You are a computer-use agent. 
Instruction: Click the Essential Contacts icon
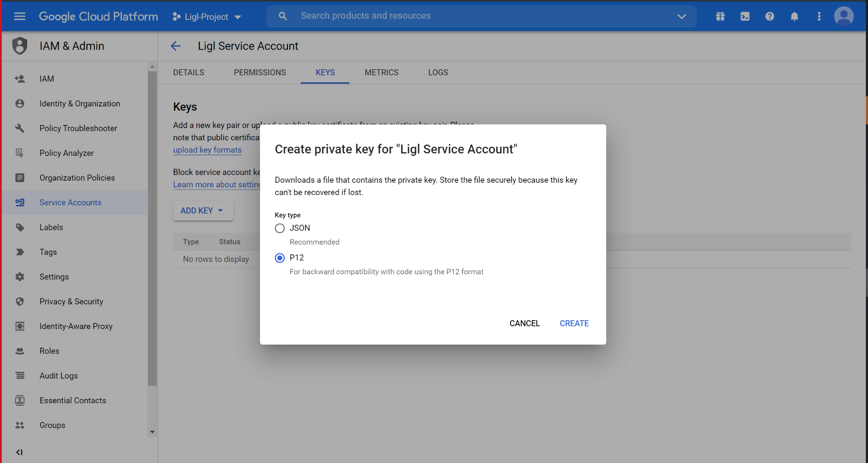(19, 400)
